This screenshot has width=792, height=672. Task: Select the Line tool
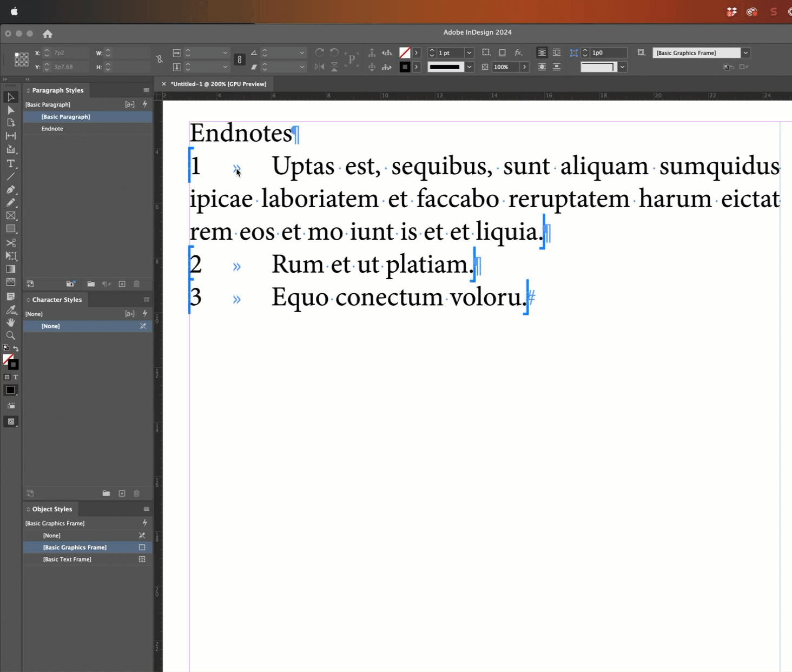pos(11,176)
